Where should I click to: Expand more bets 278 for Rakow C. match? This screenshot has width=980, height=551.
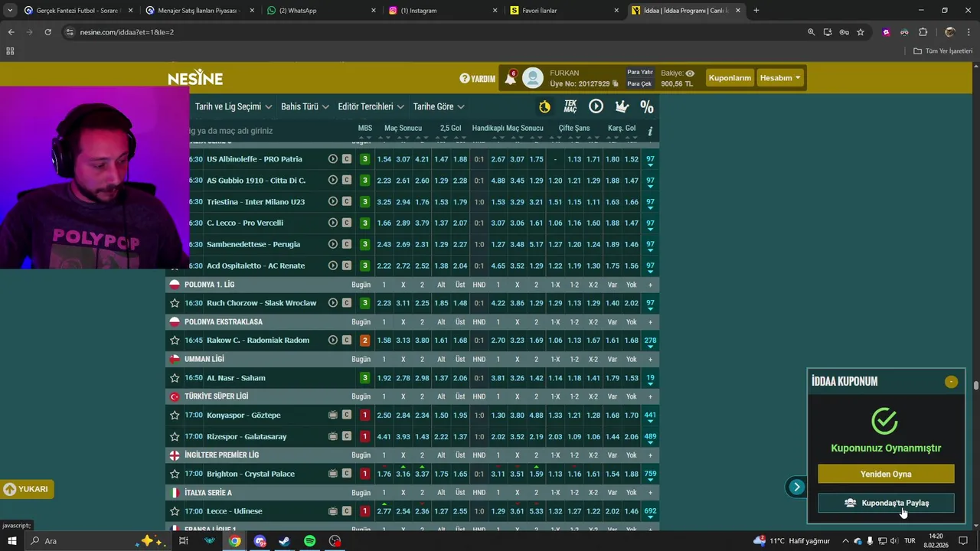(650, 341)
